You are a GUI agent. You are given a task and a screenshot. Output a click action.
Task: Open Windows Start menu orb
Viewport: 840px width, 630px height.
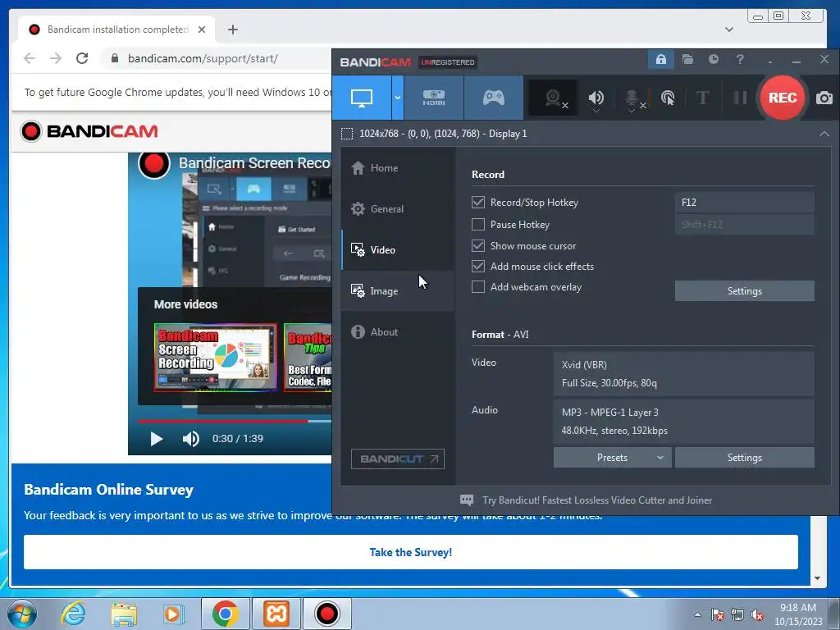point(22,614)
